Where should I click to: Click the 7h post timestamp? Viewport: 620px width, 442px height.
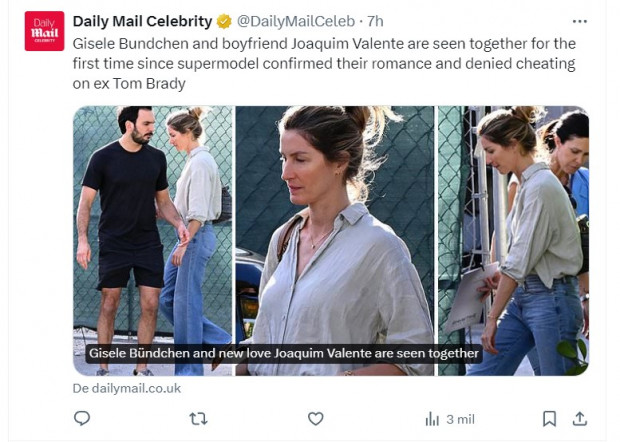tap(375, 21)
